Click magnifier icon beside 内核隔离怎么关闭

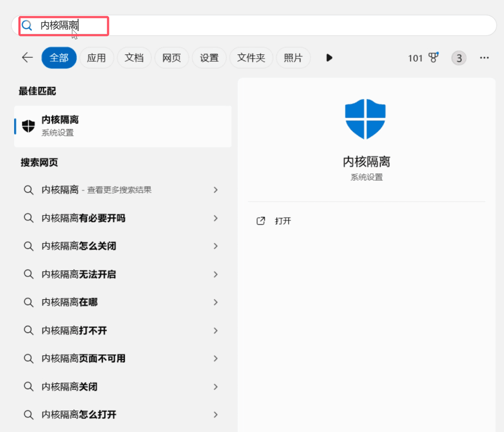[x=28, y=246]
